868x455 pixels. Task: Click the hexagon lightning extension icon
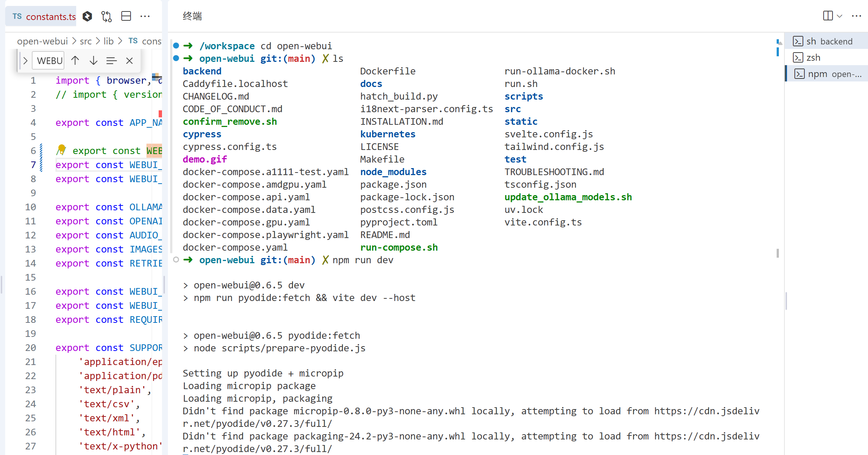(87, 16)
